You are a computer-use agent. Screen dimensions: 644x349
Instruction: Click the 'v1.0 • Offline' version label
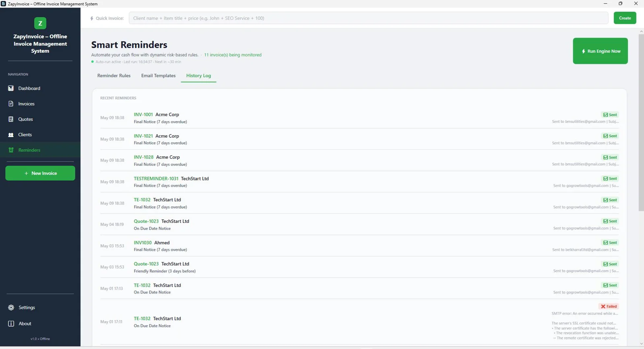click(x=40, y=339)
